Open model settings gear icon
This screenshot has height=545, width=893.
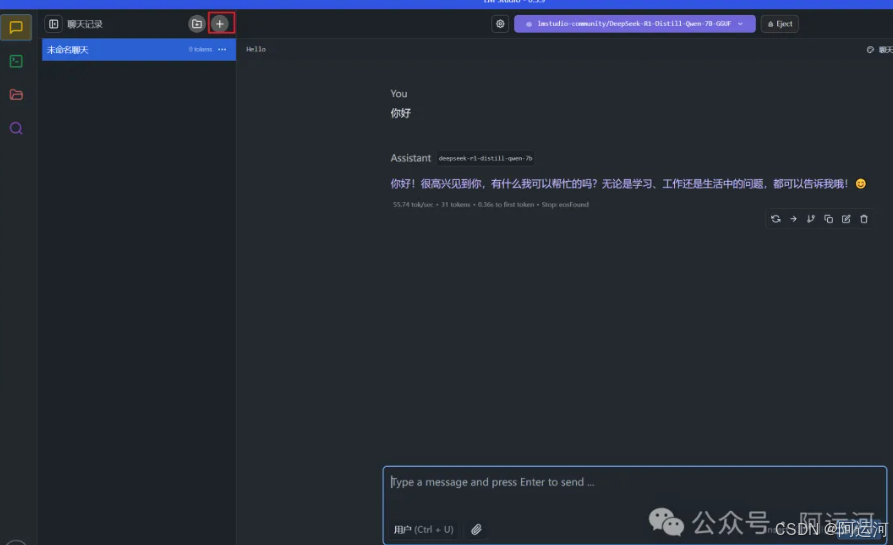pos(500,24)
